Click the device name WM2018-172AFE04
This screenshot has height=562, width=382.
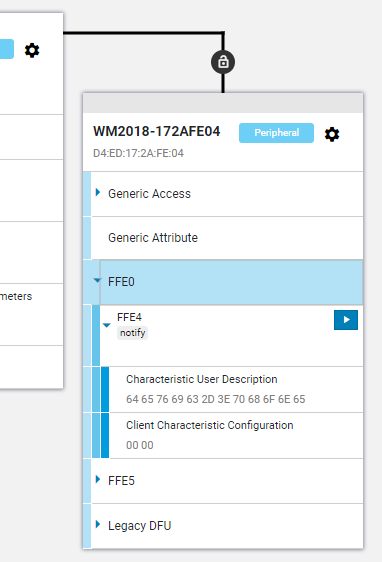coord(157,131)
